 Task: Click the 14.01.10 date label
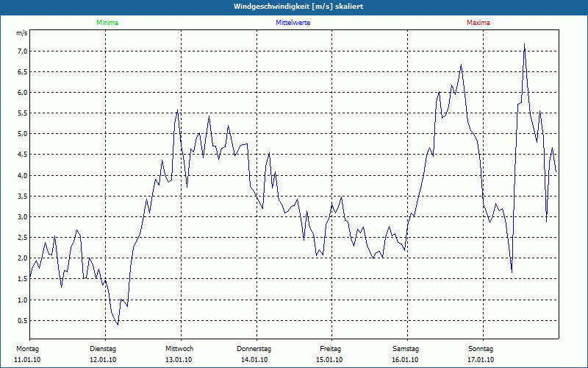(254, 360)
